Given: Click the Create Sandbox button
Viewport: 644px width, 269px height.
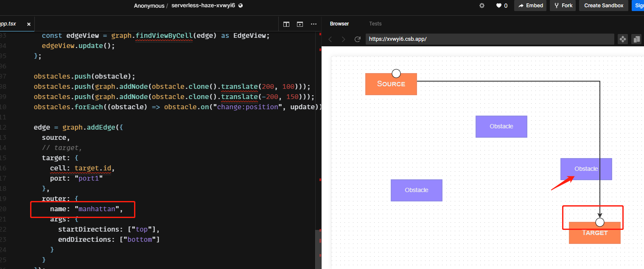Looking at the screenshot, I should pyautogui.click(x=604, y=6).
